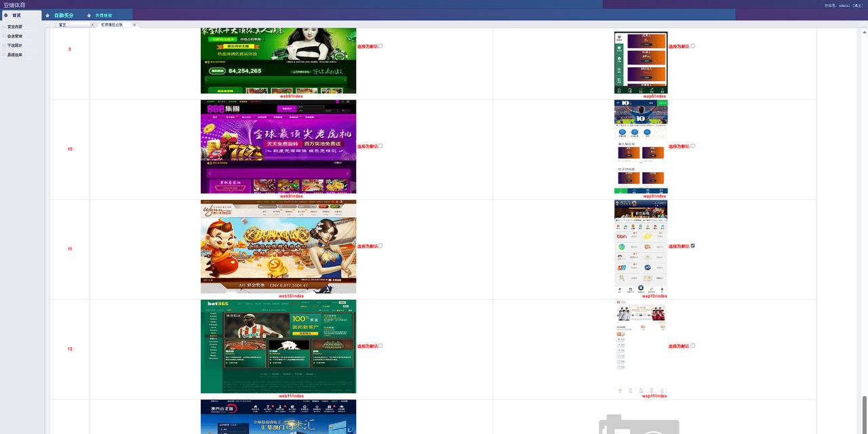Click the wap11/index label
Viewport: 868px width, 434px height.
point(654,396)
